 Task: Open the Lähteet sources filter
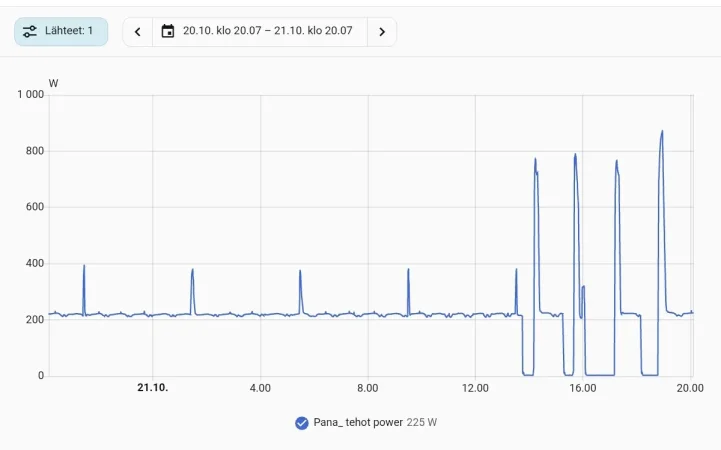pyautogui.click(x=61, y=31)
